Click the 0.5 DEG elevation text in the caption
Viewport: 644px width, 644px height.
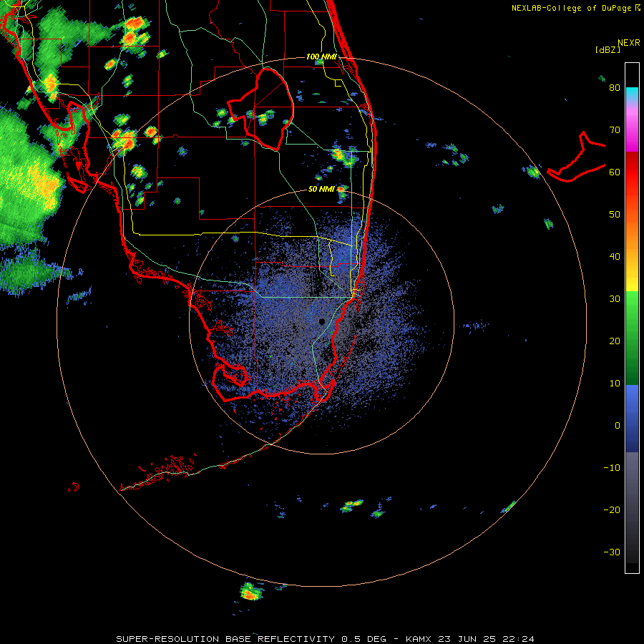click(x=364, y=639)
